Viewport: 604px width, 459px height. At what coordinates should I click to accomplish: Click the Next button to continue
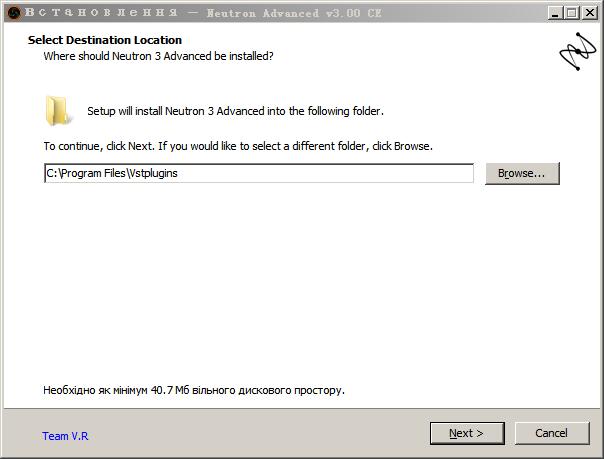[x=467, y=433]
